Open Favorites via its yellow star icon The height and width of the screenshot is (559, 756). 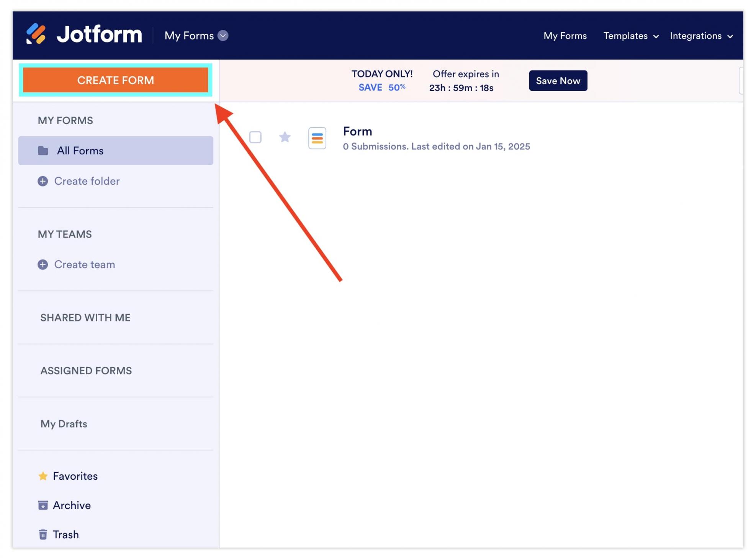pyautogui.click(x=43, y=476)
